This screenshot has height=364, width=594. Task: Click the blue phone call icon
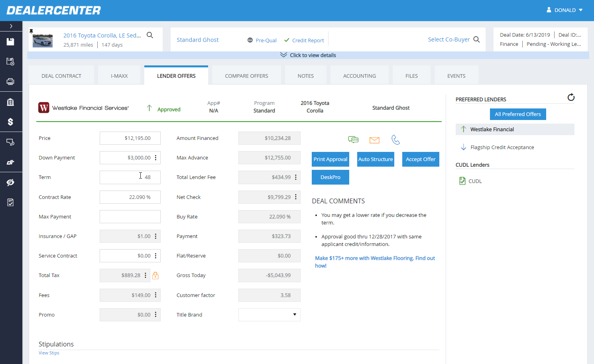pos(395,140)
